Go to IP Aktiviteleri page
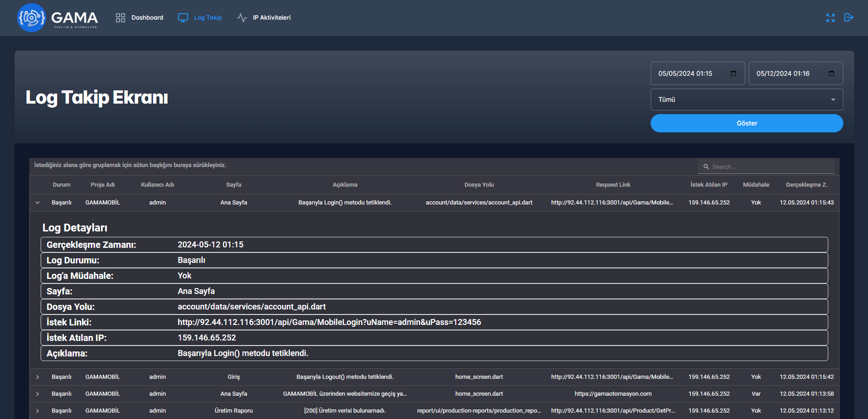Viewport: 868px width, 419px height. click(272, 18)
